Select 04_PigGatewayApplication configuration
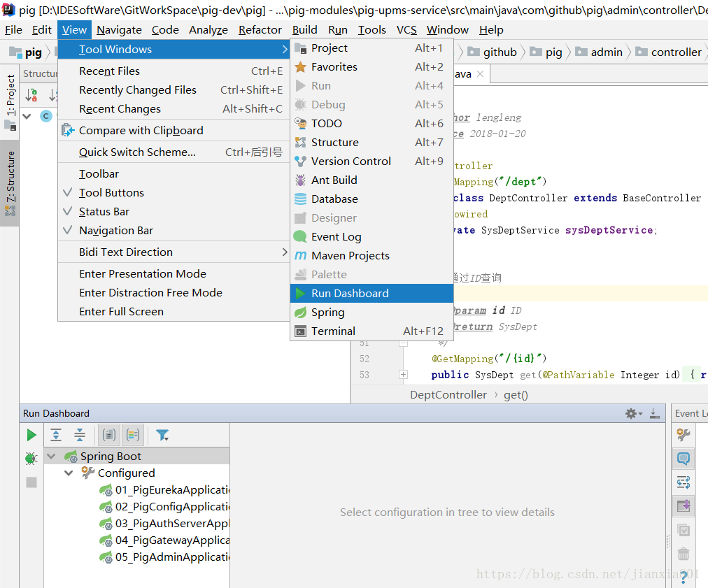The width and height of the screenshot is (708, 588). coord(164,540)
